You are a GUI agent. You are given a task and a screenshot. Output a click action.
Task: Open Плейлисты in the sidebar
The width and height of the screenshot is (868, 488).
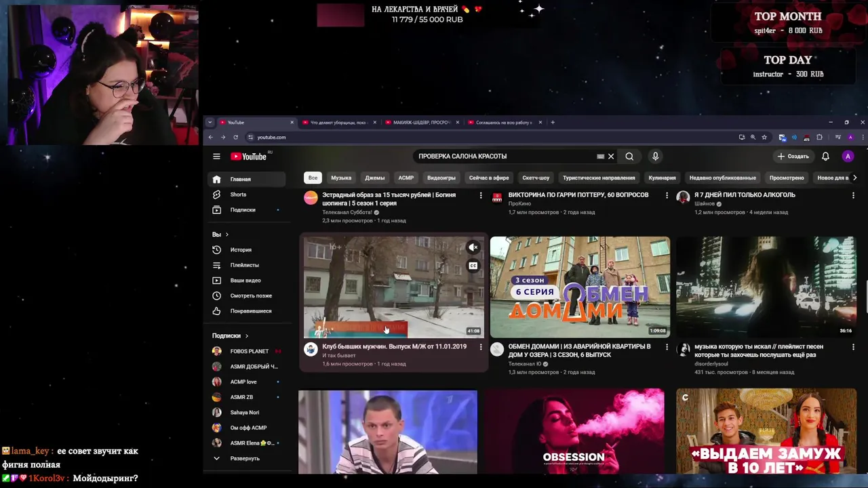[246, 265]
